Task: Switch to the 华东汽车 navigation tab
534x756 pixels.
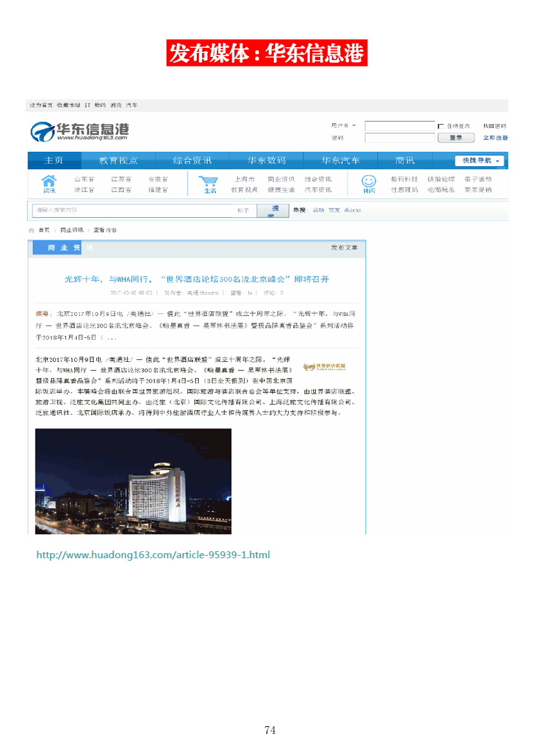Action: pos(341,160)
